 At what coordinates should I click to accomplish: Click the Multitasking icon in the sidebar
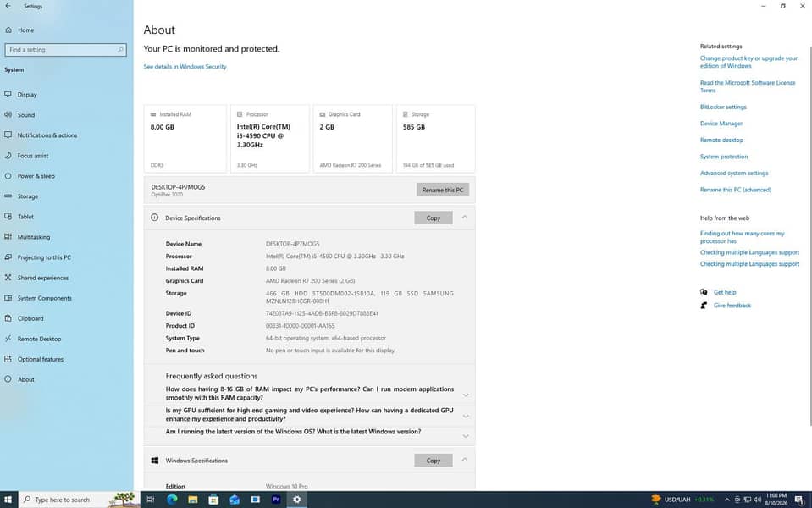click(x=8, y=237)
